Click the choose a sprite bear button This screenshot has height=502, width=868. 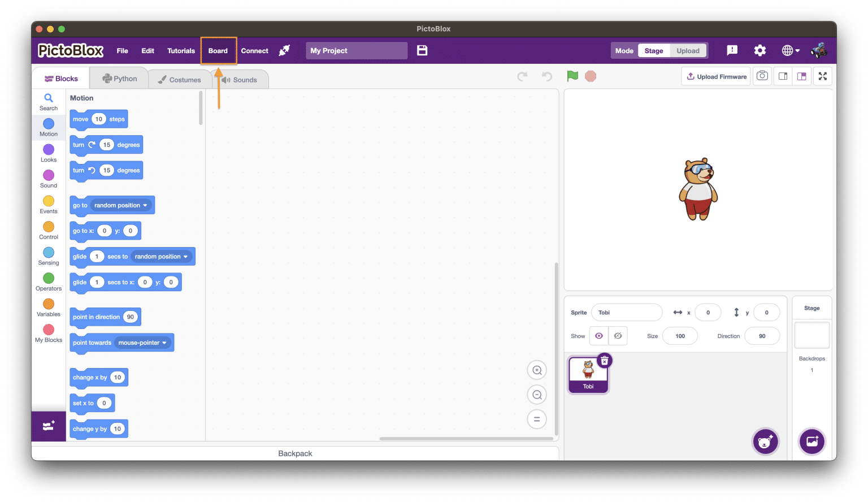pos(765,442)
